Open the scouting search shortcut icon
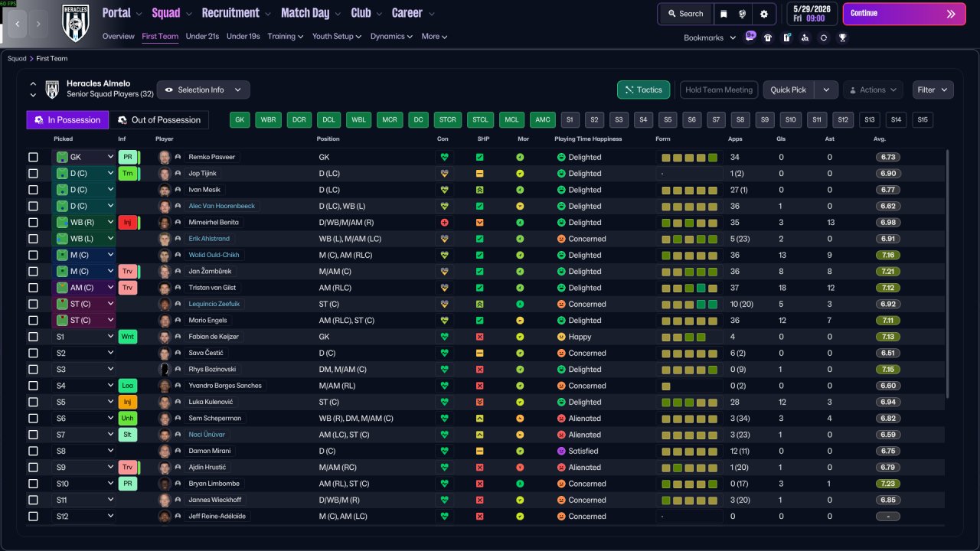 coord(805,37)
